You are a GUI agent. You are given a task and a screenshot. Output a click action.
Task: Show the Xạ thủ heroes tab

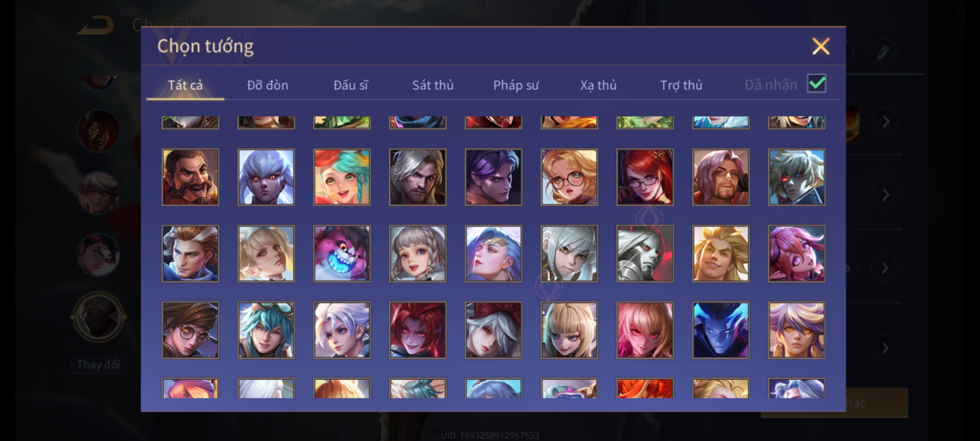coord(598,85)
